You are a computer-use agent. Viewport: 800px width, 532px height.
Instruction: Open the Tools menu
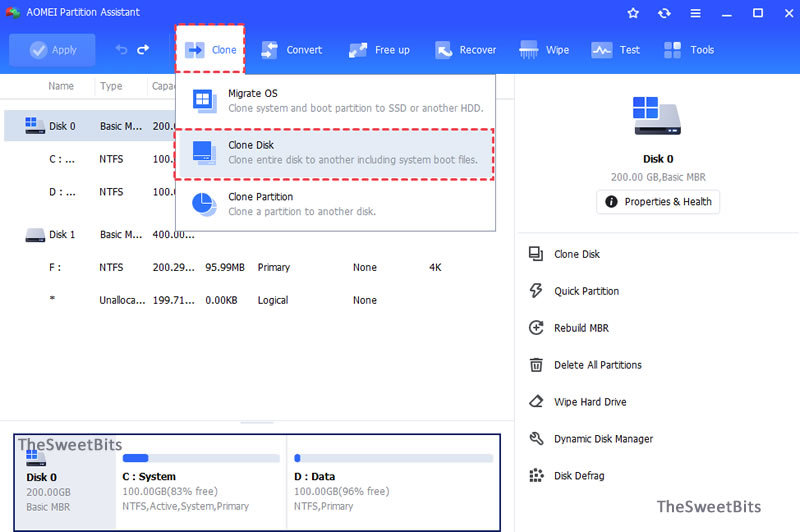click(689, 50)
